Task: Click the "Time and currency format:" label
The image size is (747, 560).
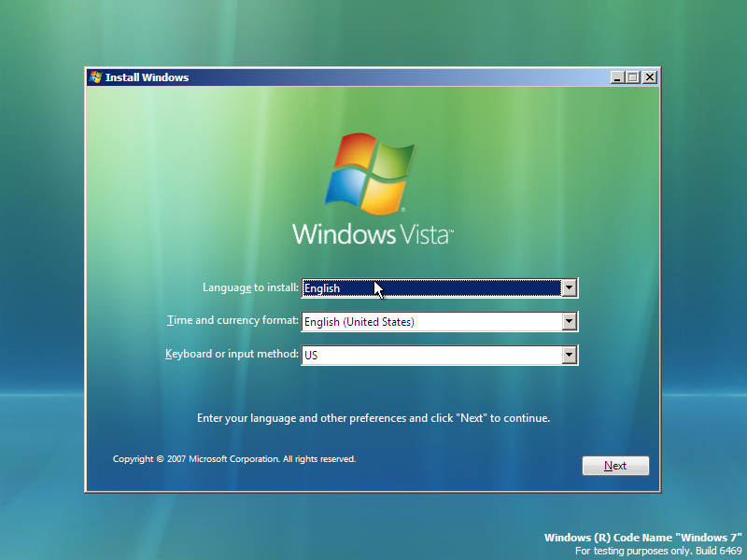Action: (233, 320)
